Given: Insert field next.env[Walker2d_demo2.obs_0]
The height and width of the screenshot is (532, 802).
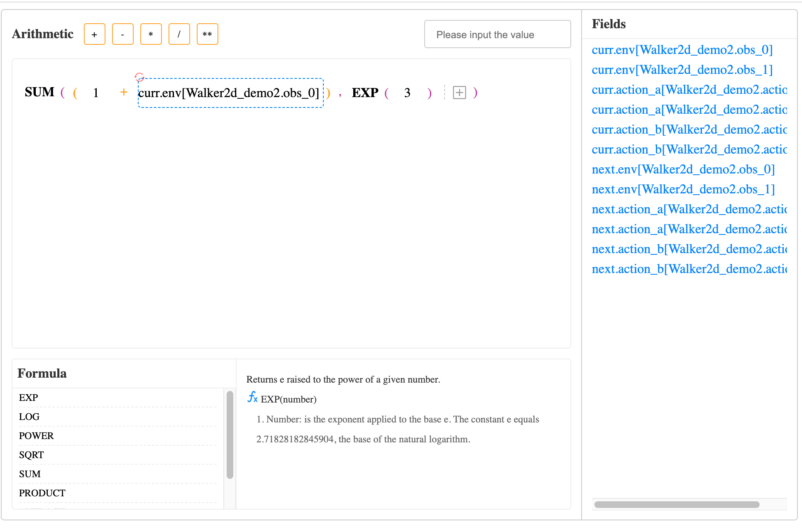Looking at the screenshot, I should 683,169.
